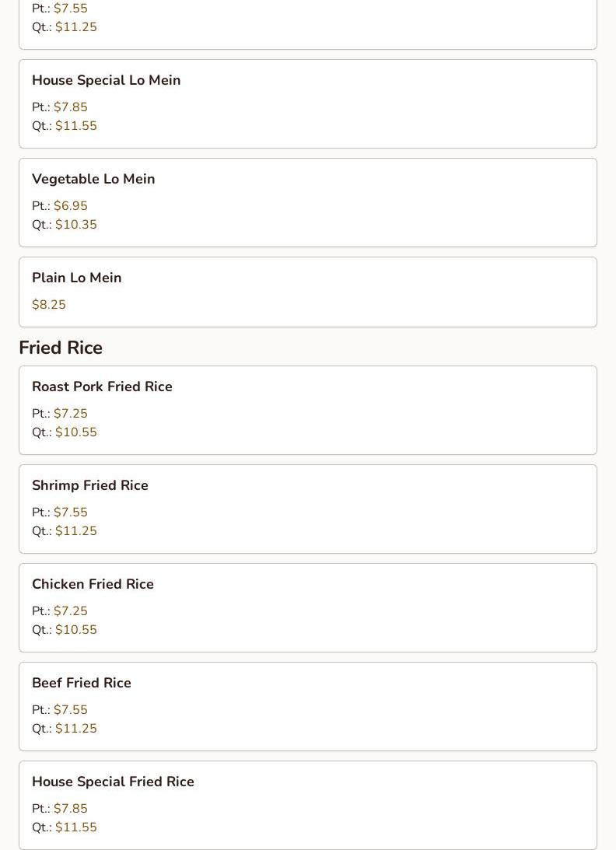The height and width of the screenshot is (850, 616).
Task: Open the Plain Lo Mein item title
Action: [76, 278]
